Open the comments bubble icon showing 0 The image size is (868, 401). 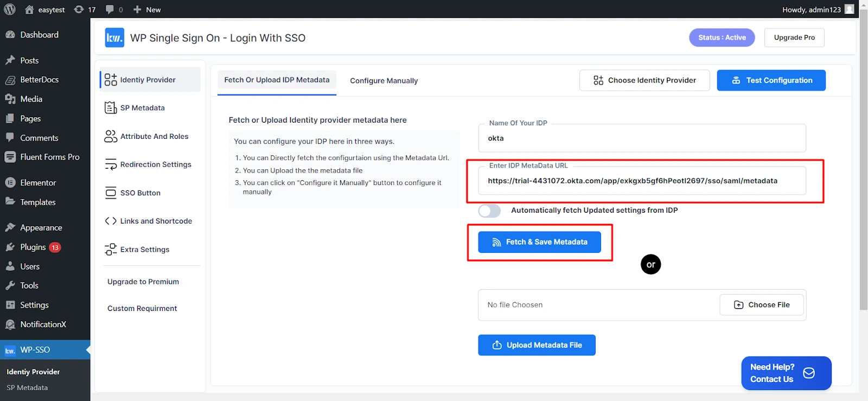110,9
